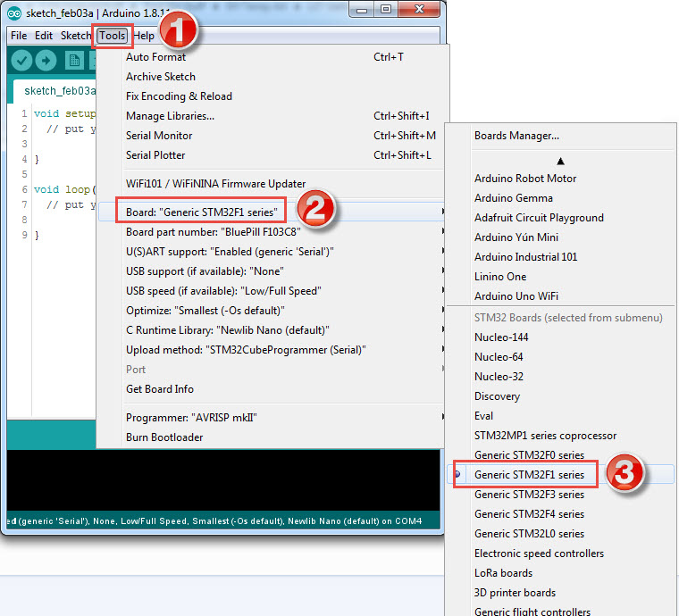Screen dimensions: 679x616
Task: Click the up arrow to scroll board list
Action: click(x=560, y=162)
